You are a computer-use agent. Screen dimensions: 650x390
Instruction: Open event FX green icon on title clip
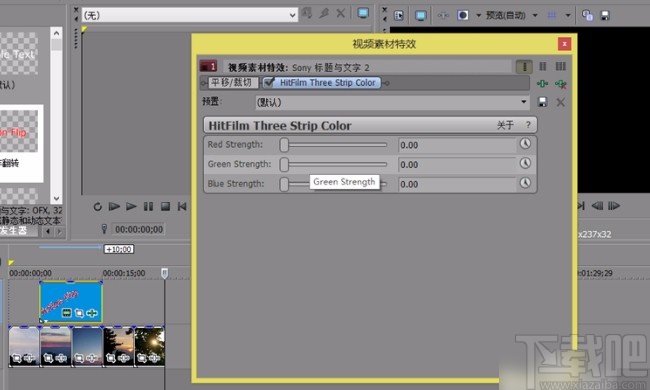(x=92, y=313)
